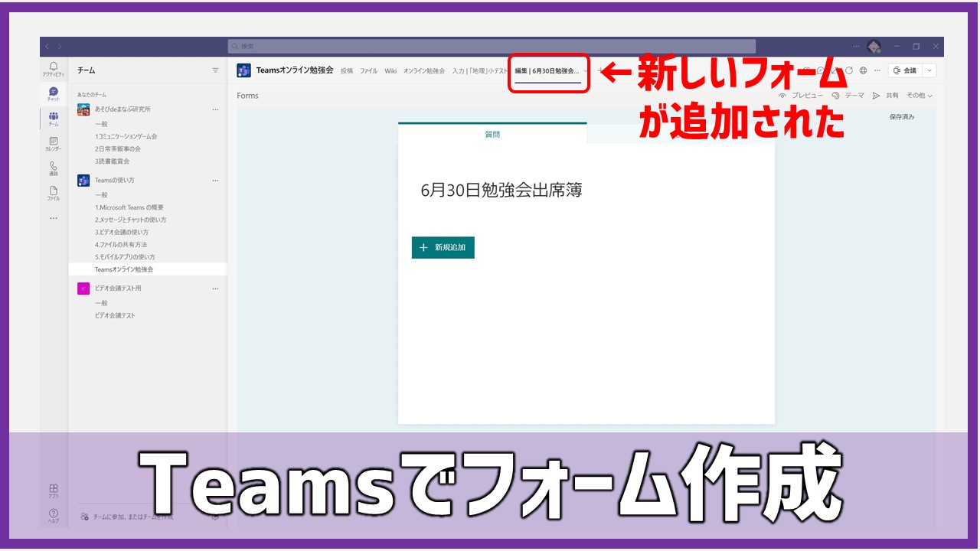Click the ヘルプ question mark icon
The image size is (980, 551).
(54, 515)
